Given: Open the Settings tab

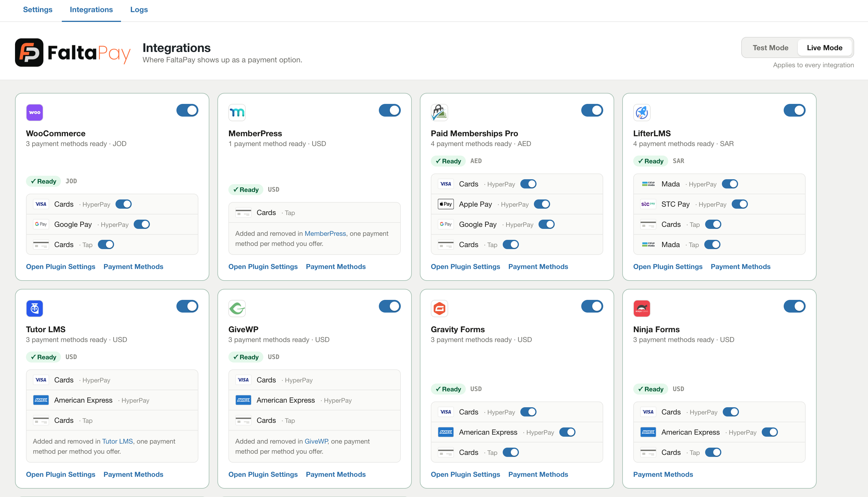Looking at the screenshot, I should [38, 10].
